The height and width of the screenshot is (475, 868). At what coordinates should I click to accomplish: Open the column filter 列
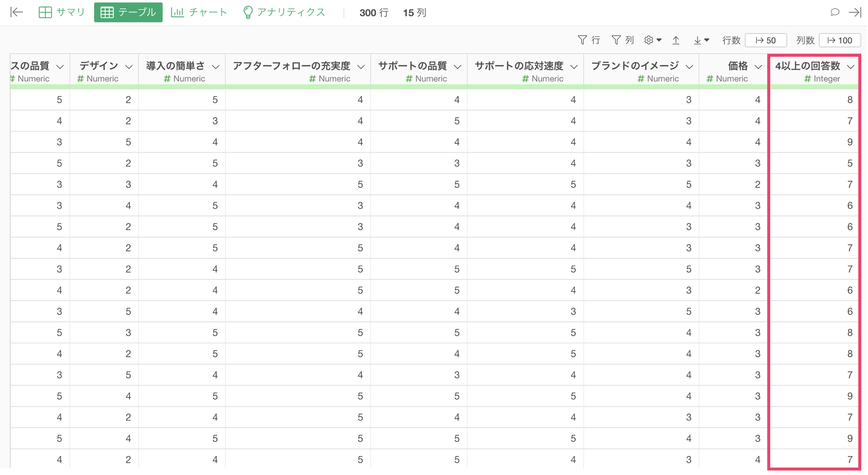[623, 40]
